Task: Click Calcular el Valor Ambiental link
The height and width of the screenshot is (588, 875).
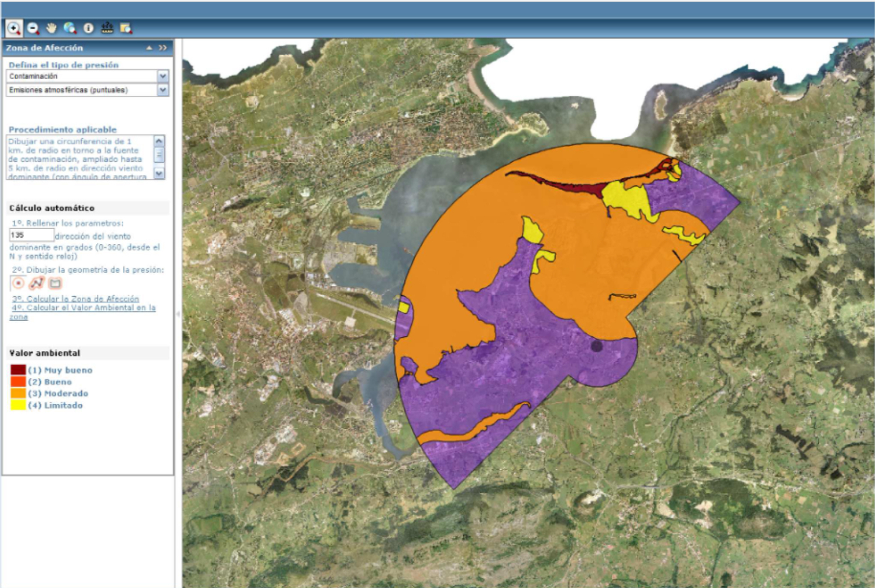Action: click(x=83, y=312)
